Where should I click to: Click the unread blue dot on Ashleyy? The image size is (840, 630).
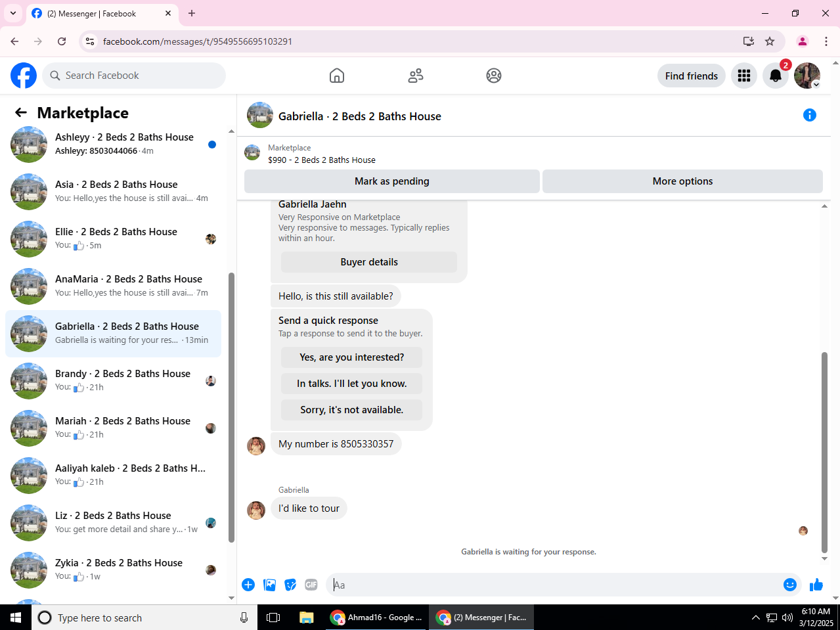coord(212,145)
